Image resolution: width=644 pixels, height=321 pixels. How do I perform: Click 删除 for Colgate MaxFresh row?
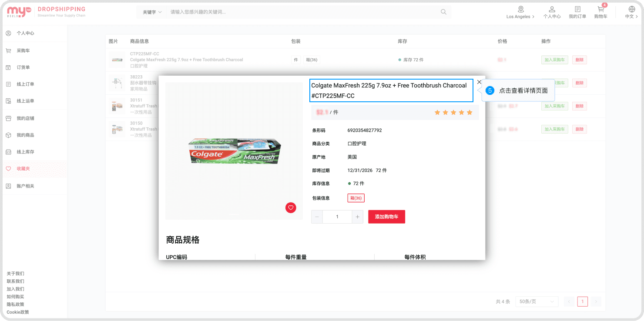[579, 60]
